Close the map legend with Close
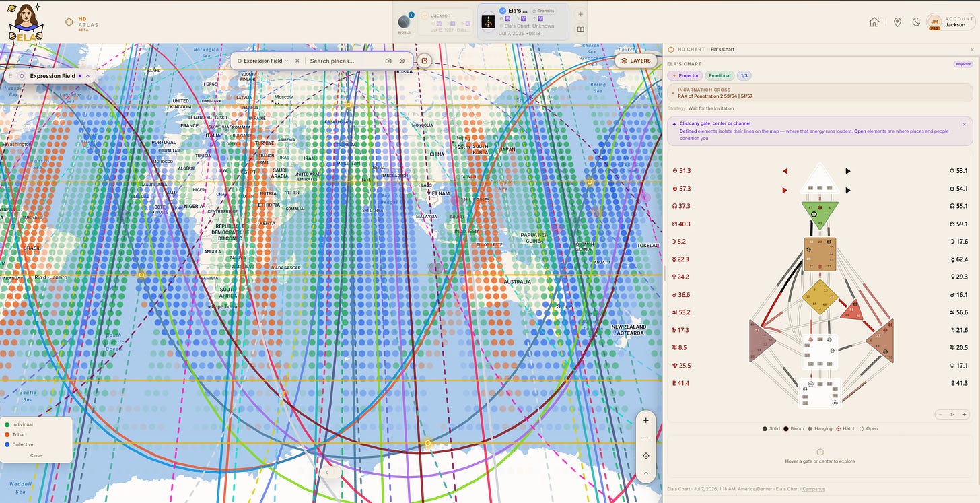 [x=36, y=455]
